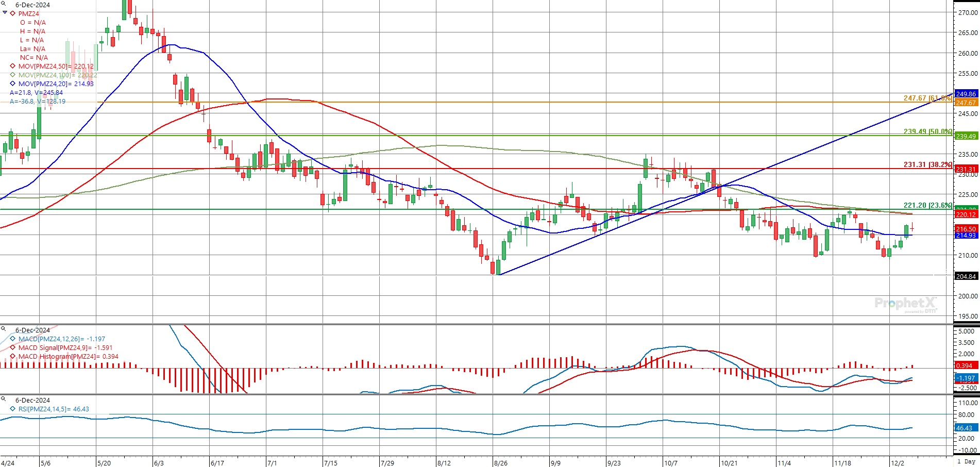The image size is (980, 467).
Task: Click the 8/26 date on the time axis
Action: [x=501, y=463]
